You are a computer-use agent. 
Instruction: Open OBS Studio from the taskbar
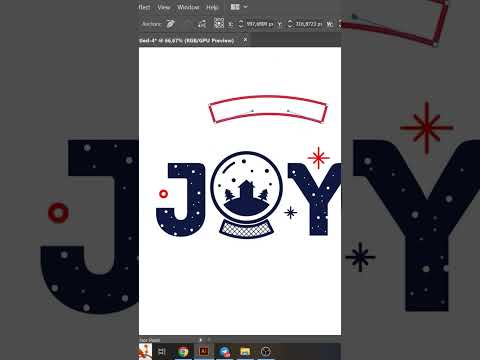pyautogui.click(x=266, y=351)
